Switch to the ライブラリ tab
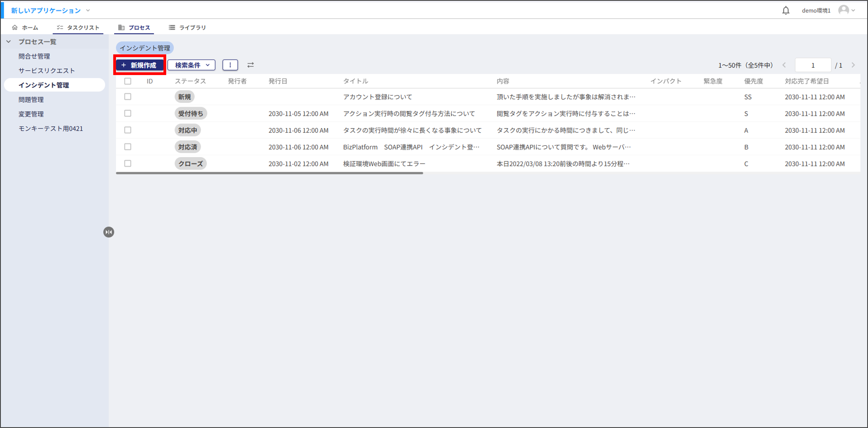 pos(187,27)
